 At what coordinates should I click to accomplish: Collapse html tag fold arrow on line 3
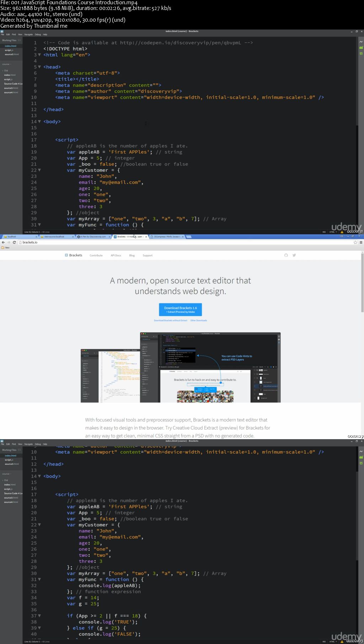[x=39, y=55]
